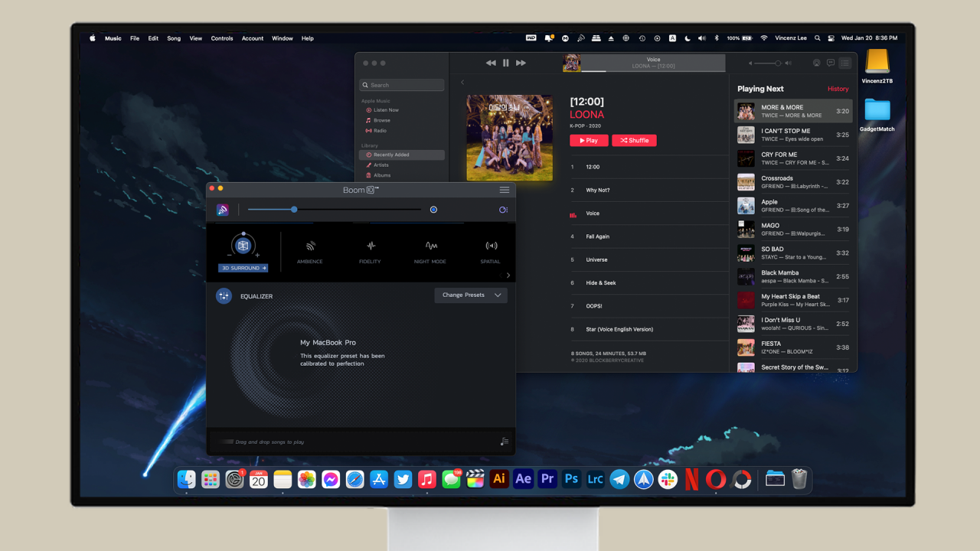Open the AirPlay output icon in Music
This screenshot has height=551, width=980.
click(x=816, y=63)
